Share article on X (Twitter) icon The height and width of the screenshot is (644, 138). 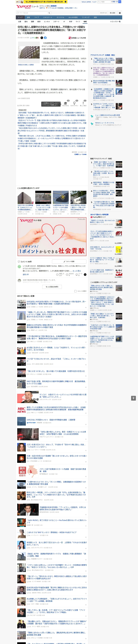tap(42, 38)
